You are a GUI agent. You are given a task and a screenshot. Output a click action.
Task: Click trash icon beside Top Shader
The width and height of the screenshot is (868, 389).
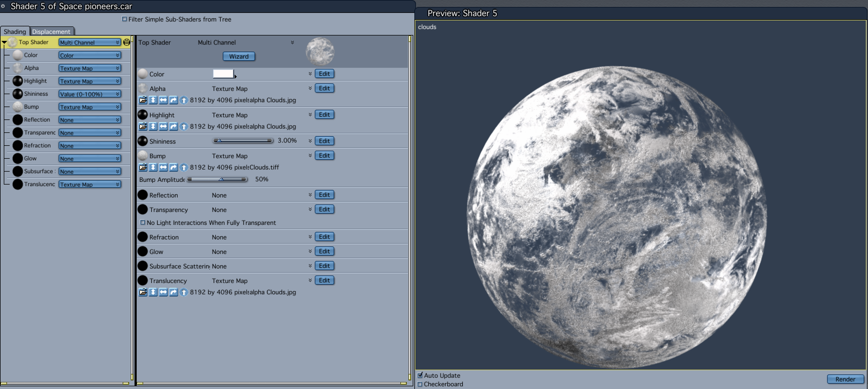pyautogui.click(x=127, y=42)
